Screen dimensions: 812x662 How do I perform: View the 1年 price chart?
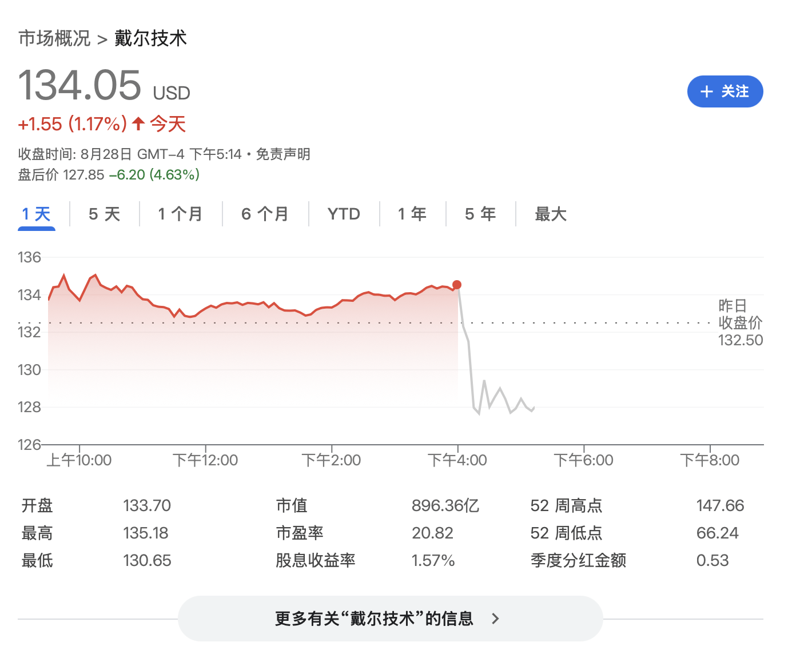point(412,214)
